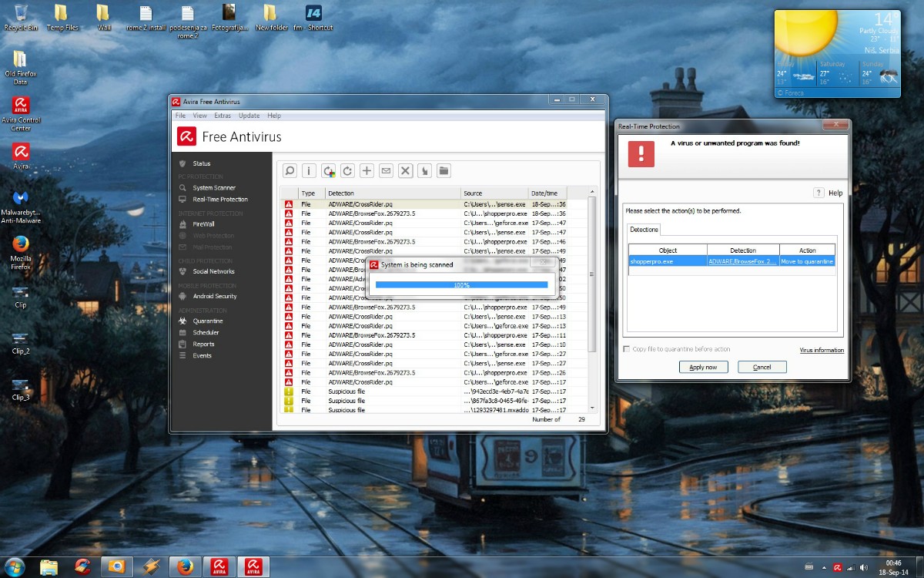Click the Apply now button
Screen dimensions: 924x578
coord(703,367)
